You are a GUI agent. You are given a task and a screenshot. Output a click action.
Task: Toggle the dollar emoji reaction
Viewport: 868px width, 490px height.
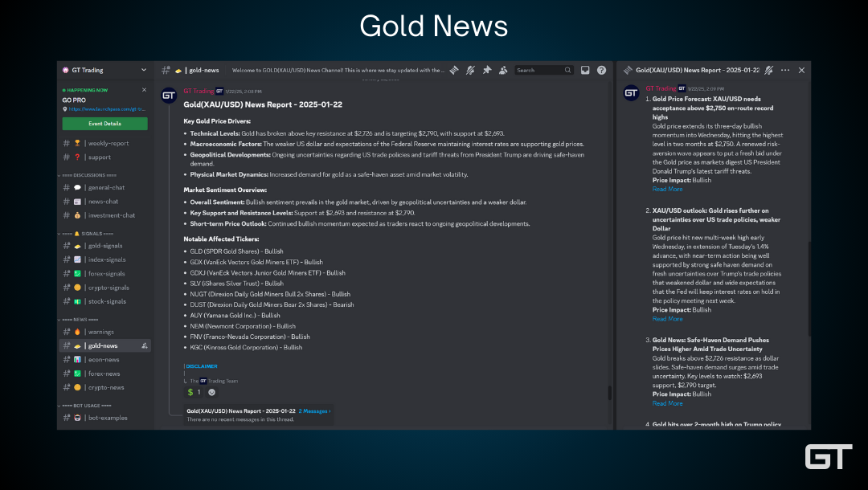pos(194,392)
